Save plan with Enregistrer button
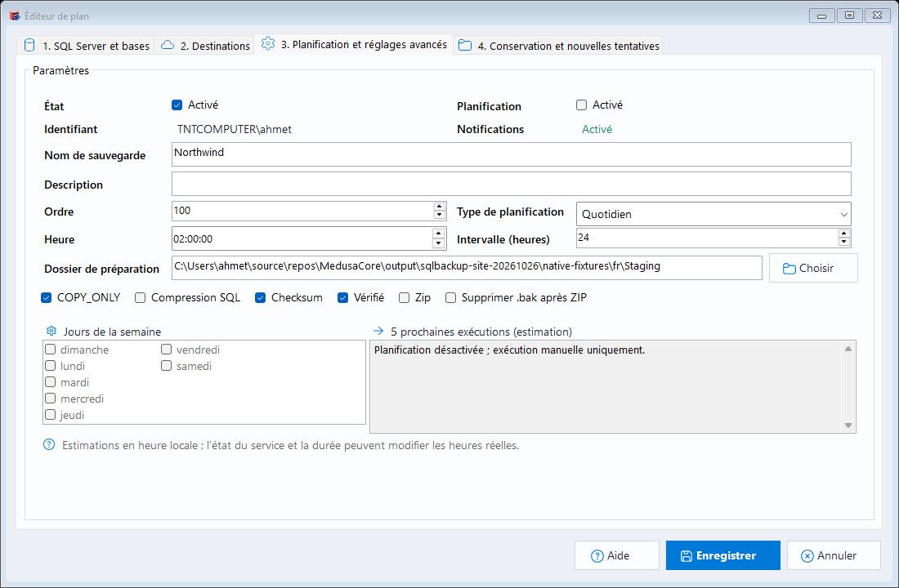The height and width of the screenshot is (588, 899). point(723,555)
